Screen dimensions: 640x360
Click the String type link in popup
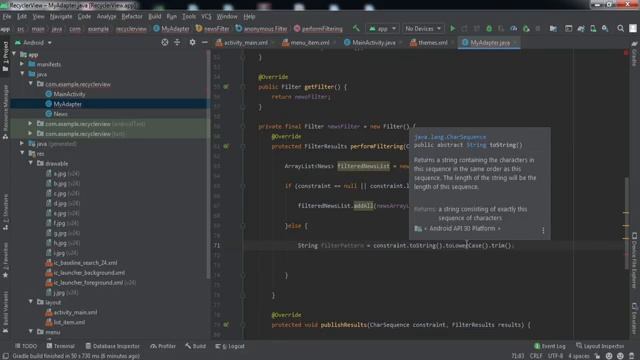(x=476, y=145)
